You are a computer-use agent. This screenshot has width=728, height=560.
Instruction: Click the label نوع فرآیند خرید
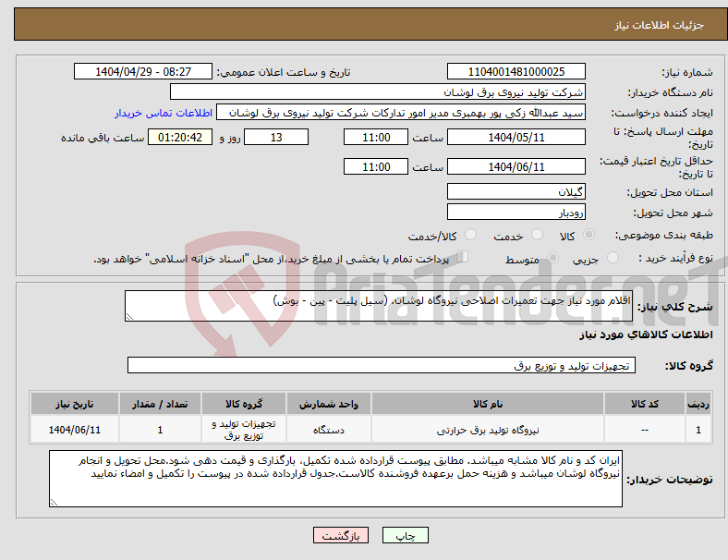pos(675,258)
